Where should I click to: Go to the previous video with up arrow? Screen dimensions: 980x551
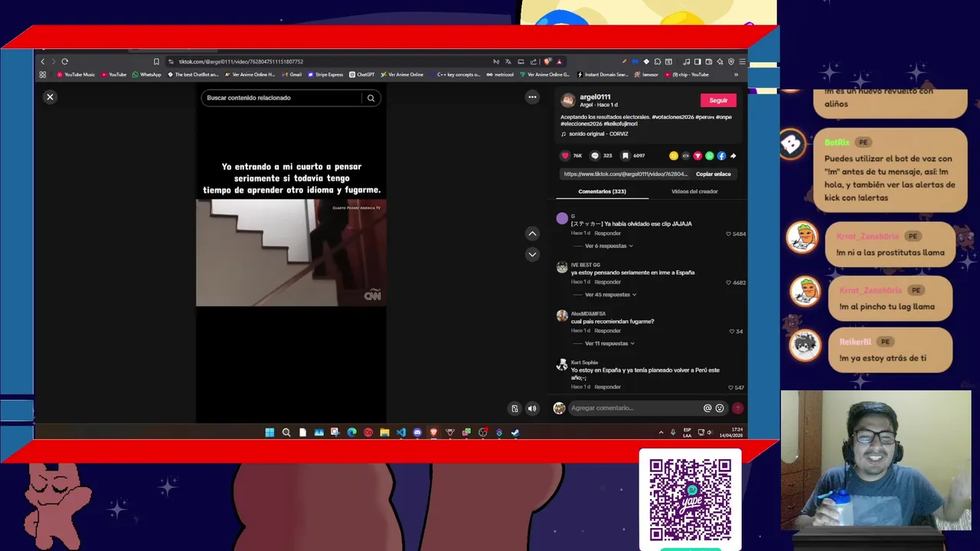[x=532, y=233]
